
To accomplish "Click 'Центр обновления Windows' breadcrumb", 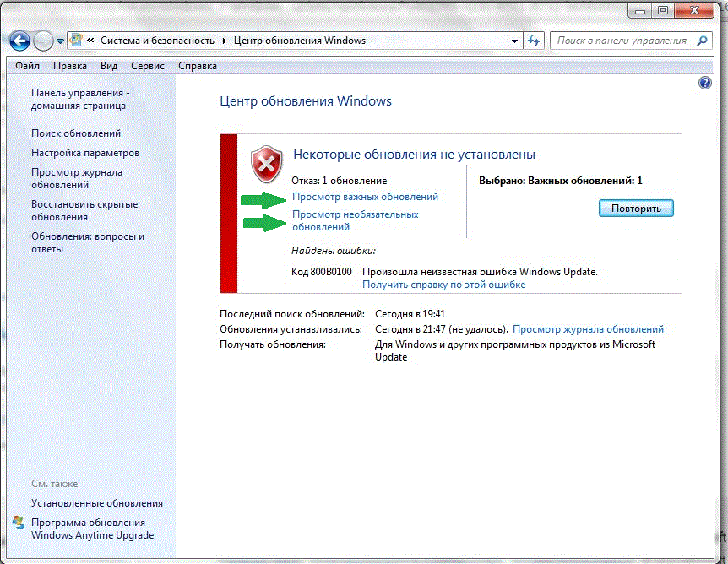I will pos(300,41).
